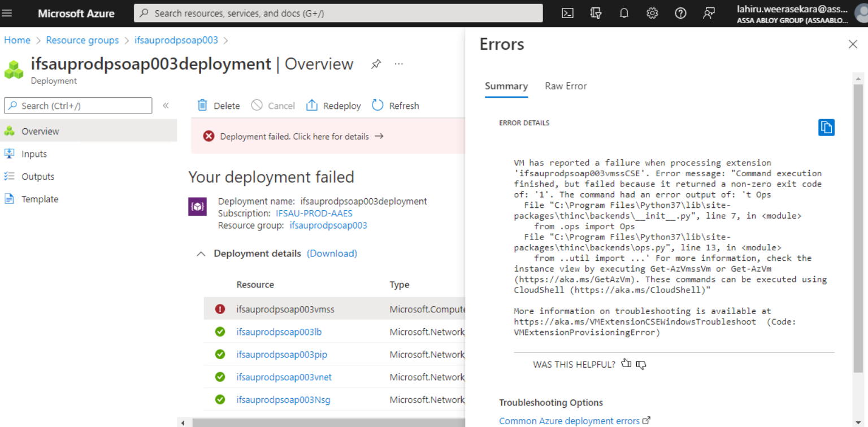The width and height of the screenshot is (868, 427).
Task: Go to Resource groups breadcrumb
Action: click(x=83, y=40)
